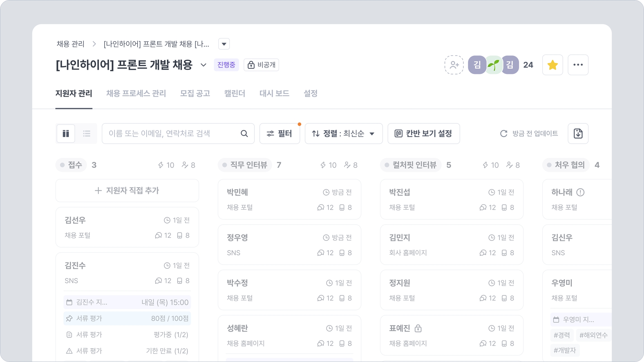Toggle the yellow star favorite button

(553, 65)
